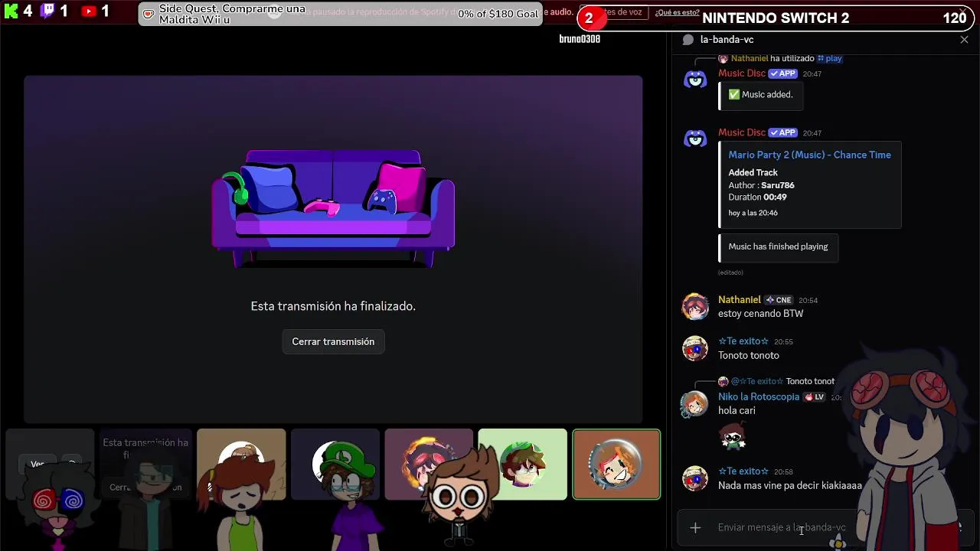Image resolution: width=980 pixels, height=551 pixels.
Task: Click Nathaniel's name in the 'ha utilizado' line
Action: click(749, 58)
